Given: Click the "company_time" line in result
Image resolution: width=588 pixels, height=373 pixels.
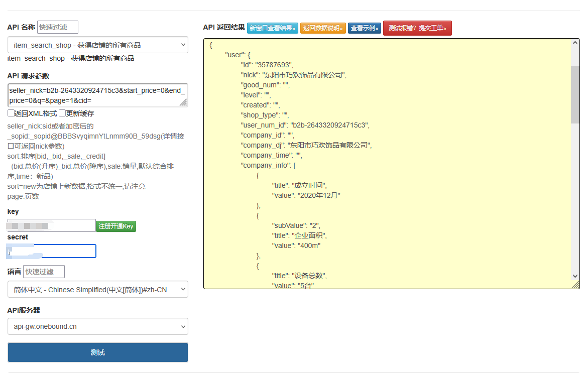Looking at the screenshot, I should pos(272,155).
